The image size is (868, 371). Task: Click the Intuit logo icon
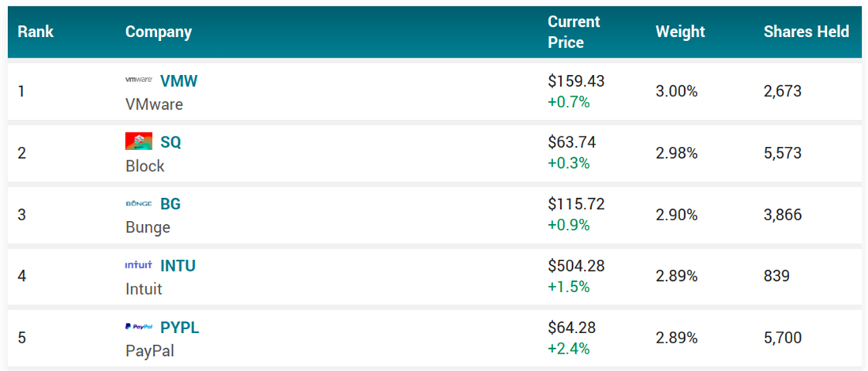click(139, 265)
